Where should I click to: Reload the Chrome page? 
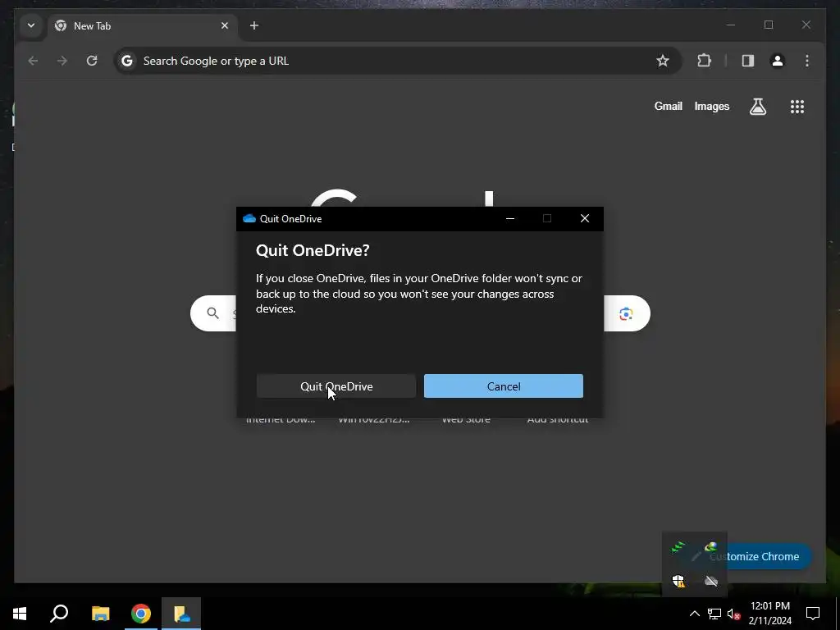(x=92, y=61)
